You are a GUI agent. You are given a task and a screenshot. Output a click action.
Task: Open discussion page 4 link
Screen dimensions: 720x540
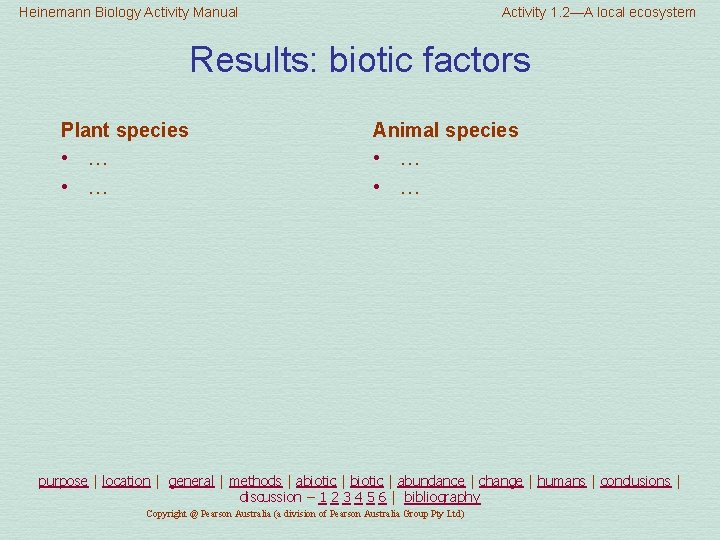(359, 497)
